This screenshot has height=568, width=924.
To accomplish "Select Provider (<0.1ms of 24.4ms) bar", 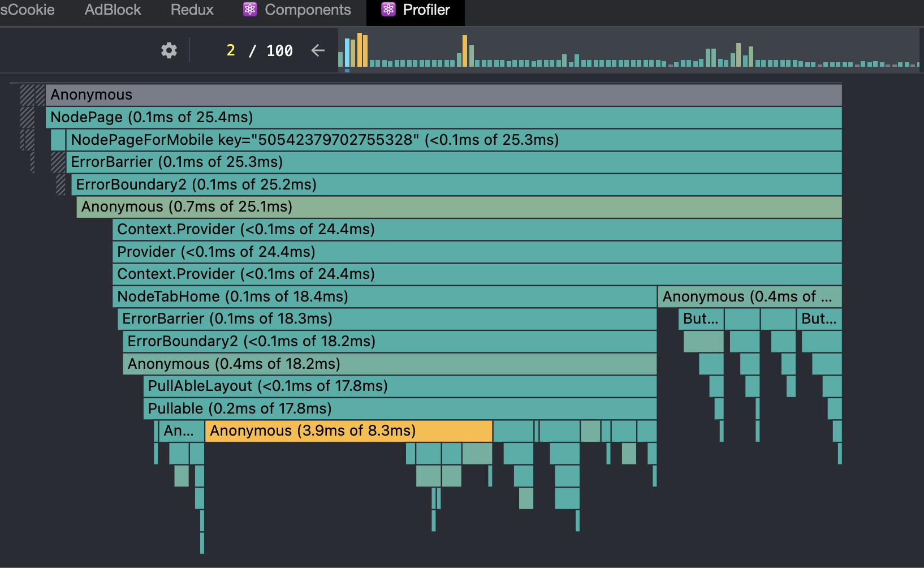I will tap(477, 252).
